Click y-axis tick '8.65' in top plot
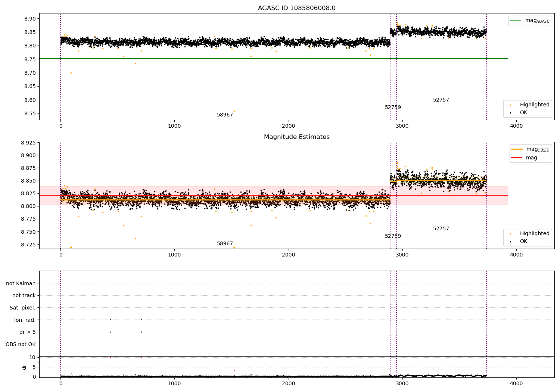Screen dimensions: 560x392 [x=29, y=86]
